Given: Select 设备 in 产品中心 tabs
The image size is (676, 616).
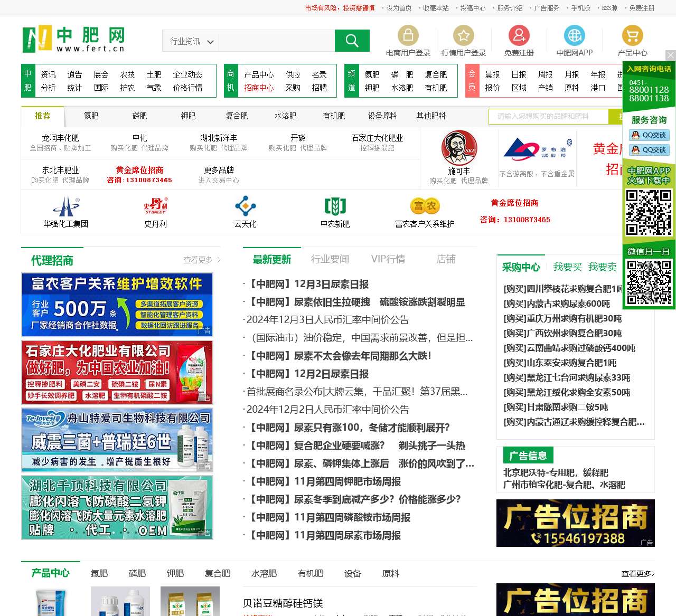Looking at the screenshot, I should (353, 574).
